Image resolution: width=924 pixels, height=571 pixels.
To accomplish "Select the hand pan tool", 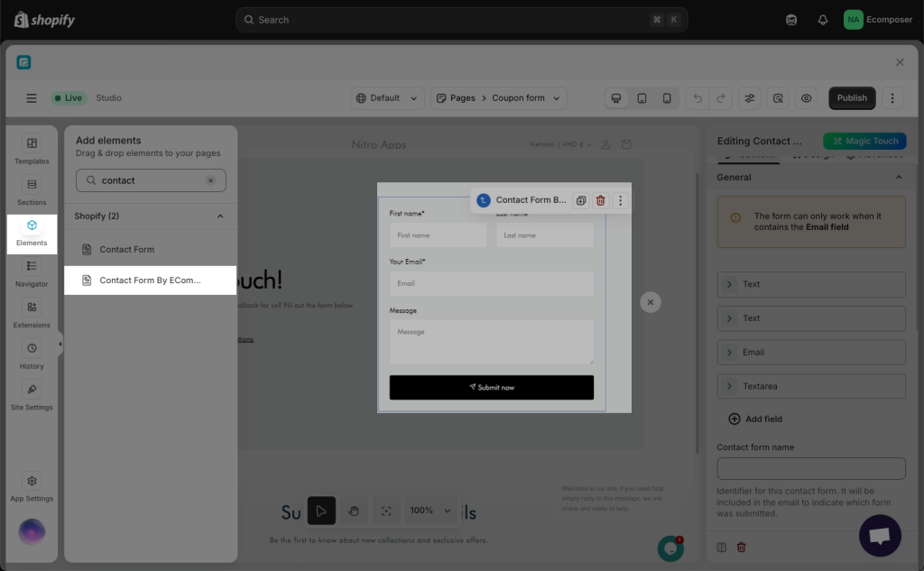I will pyautogui.click(x=354, y=511).
